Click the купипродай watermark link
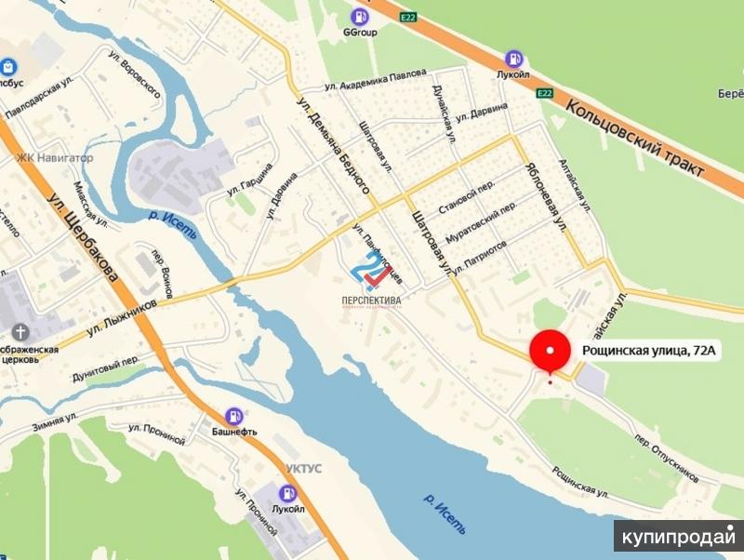The width and height of the screenshot is (744, 560). tap(679, 536)
